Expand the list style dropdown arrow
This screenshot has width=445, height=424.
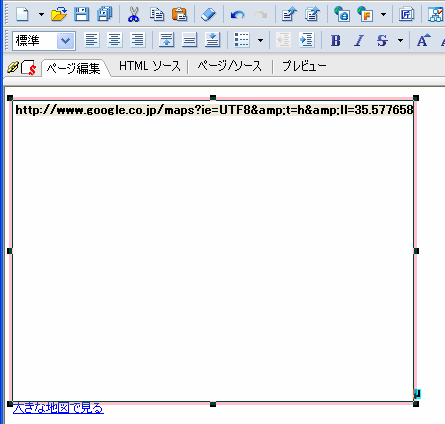[x=260, y=41]
